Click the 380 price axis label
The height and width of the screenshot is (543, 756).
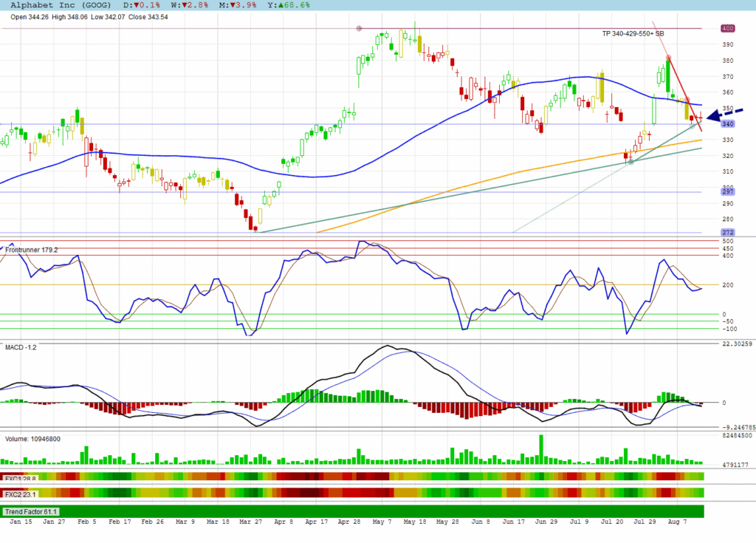[727, 61]
